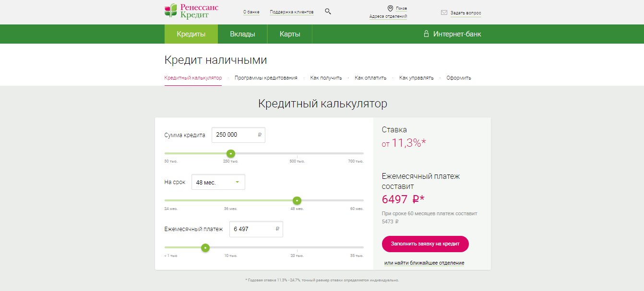644x291 pixels.
Task: Click the Renaissance Credit logo
Action: pos(191,11)
